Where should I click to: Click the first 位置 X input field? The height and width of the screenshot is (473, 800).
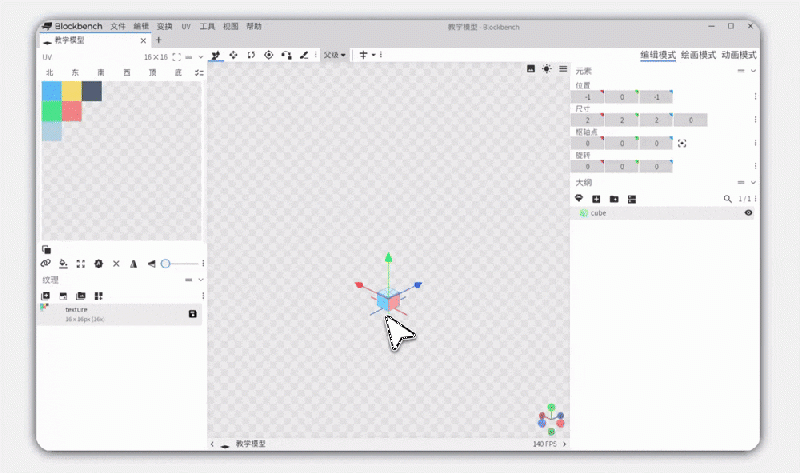588,97
